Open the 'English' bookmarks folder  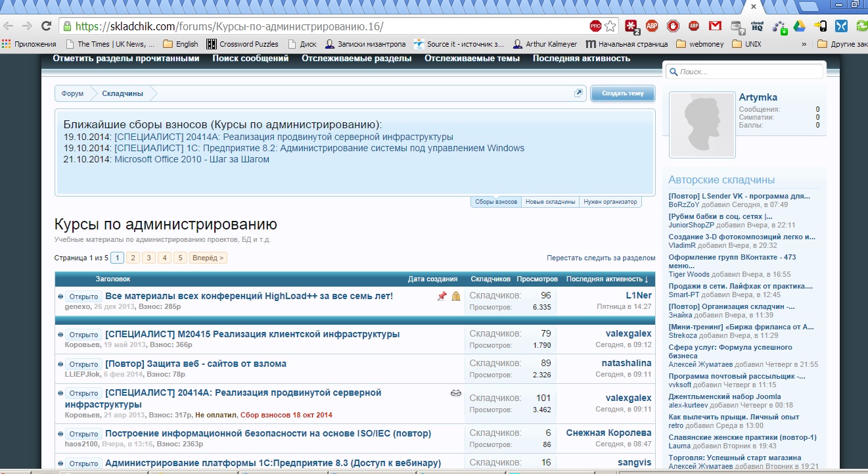180,44
